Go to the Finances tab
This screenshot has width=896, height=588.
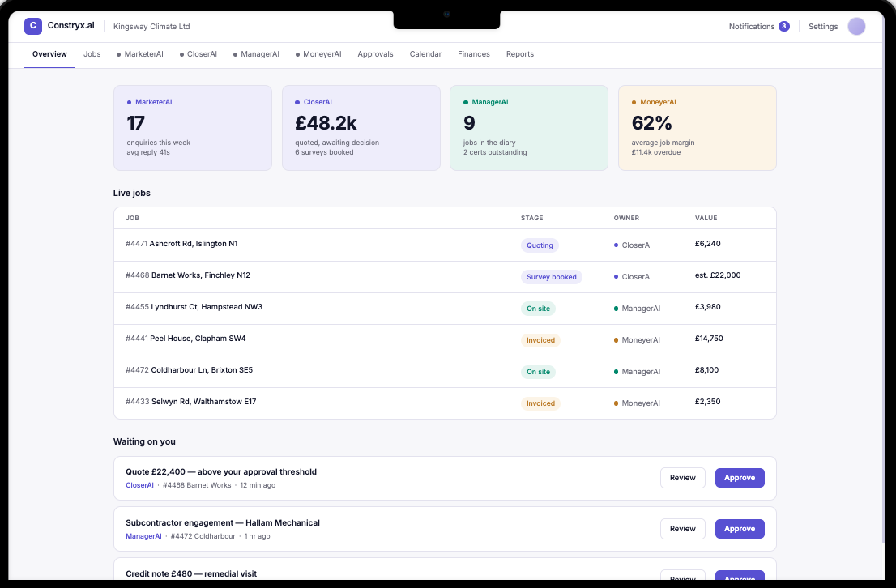474,54
